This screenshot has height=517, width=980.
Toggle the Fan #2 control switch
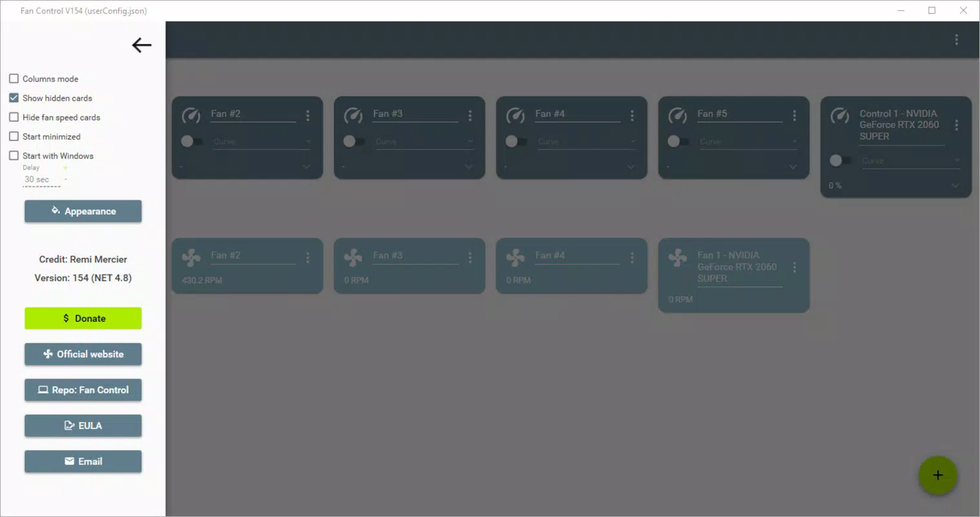(x=191, y=141)
